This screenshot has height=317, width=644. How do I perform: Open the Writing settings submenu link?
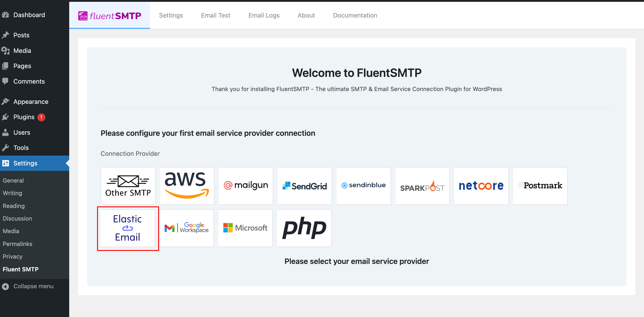tap(12, 193)
